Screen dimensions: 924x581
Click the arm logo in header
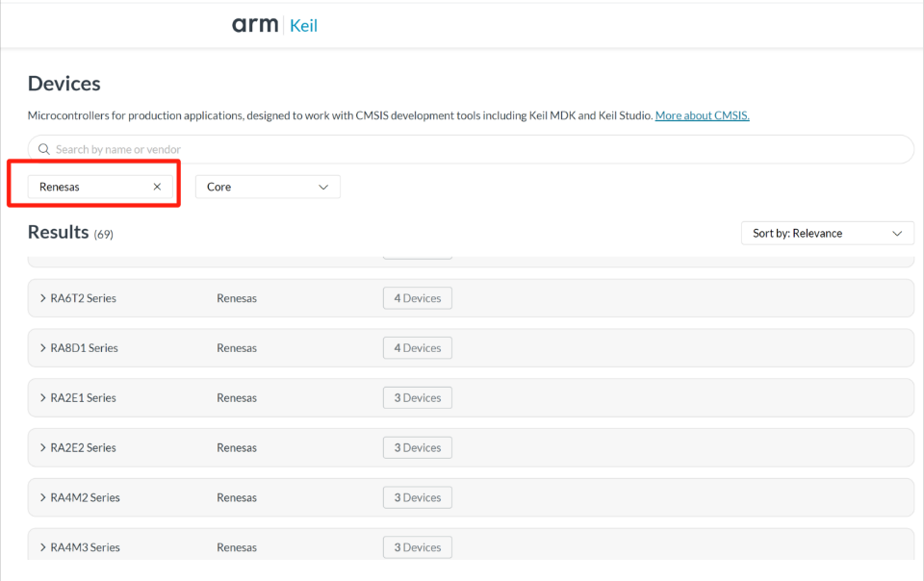254,25
